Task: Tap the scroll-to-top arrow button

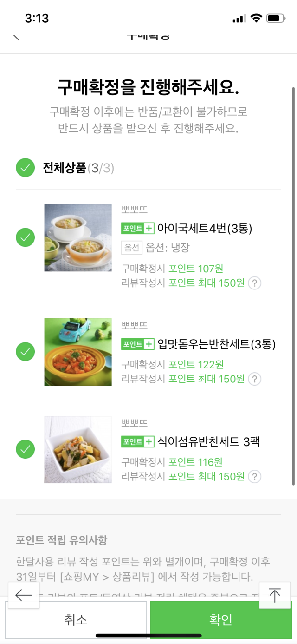Action: click(x=275, y=595)
